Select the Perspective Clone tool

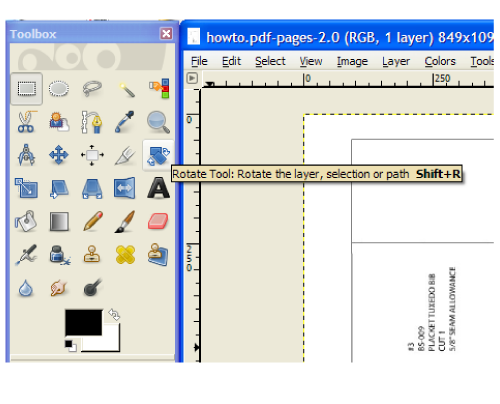pyautogui.click(x=158, y=255)
